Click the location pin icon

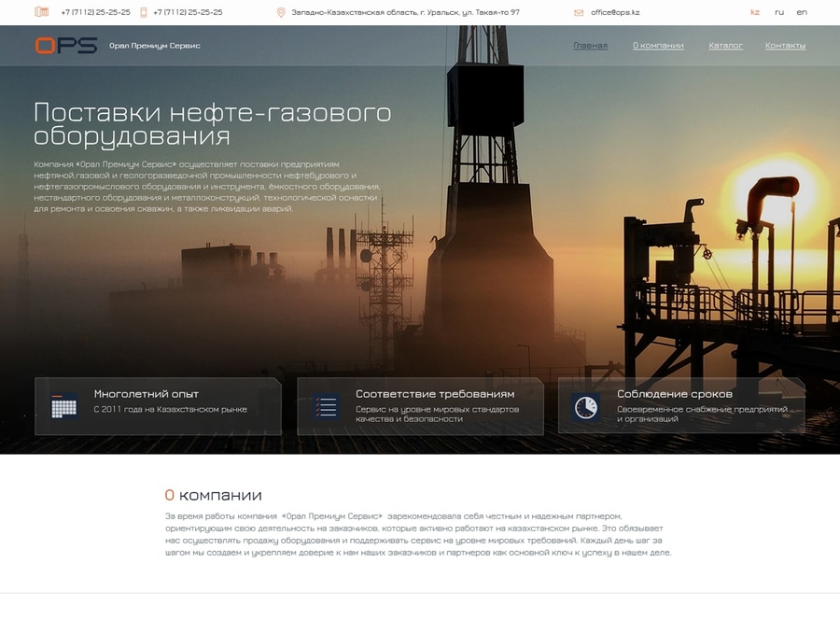point(281,12)
